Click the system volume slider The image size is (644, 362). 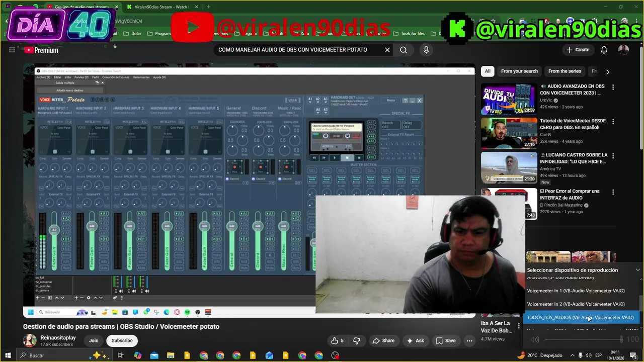[x=584, y=340]
